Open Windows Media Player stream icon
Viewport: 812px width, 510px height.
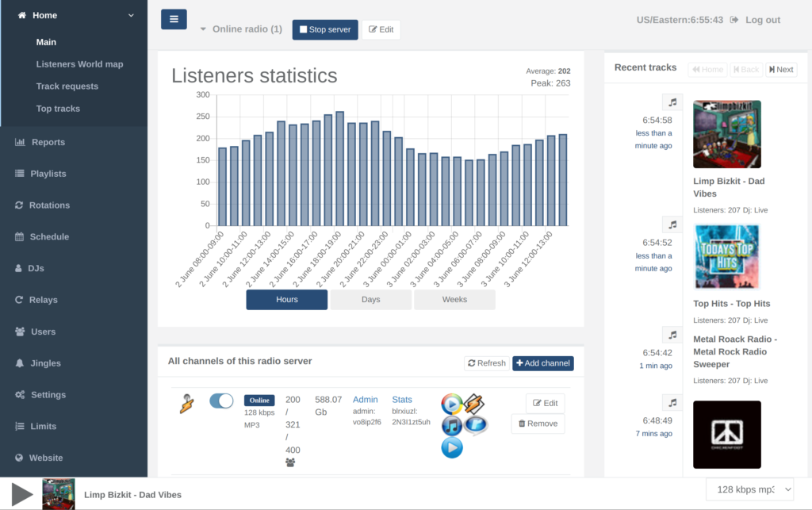(x=451, y=404)
